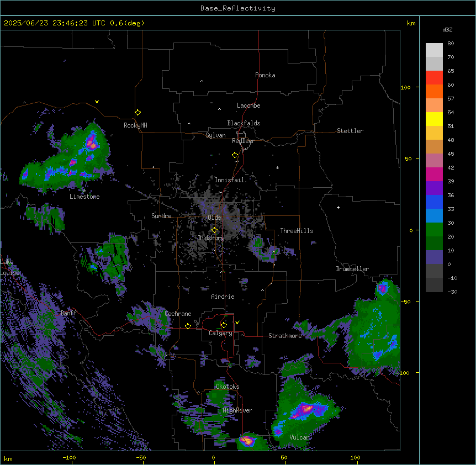Pick the purple 36-39 dBZ legend swatch

click(x=434, y=188)
